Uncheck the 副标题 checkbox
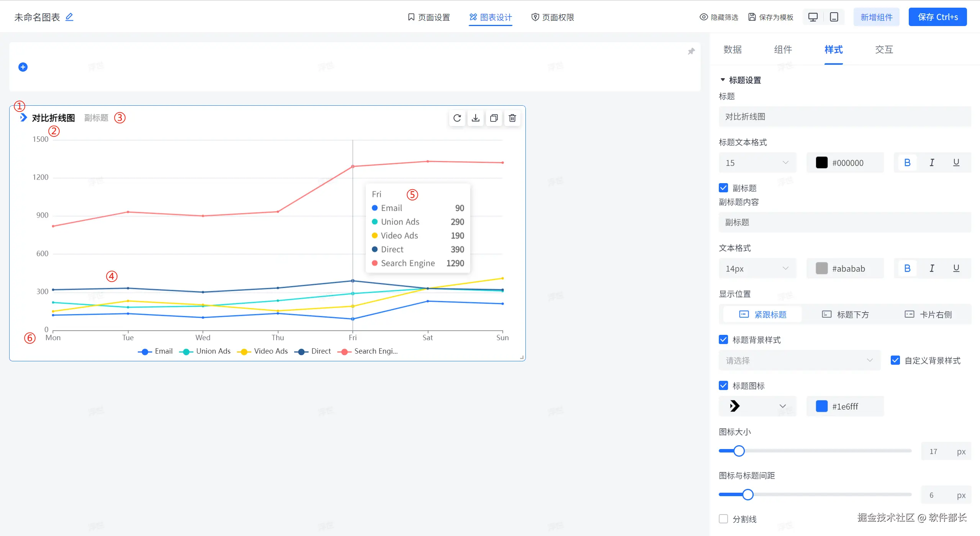Image resolution: width=980 pixels, height=536 pixels. [x=723, y=188]
